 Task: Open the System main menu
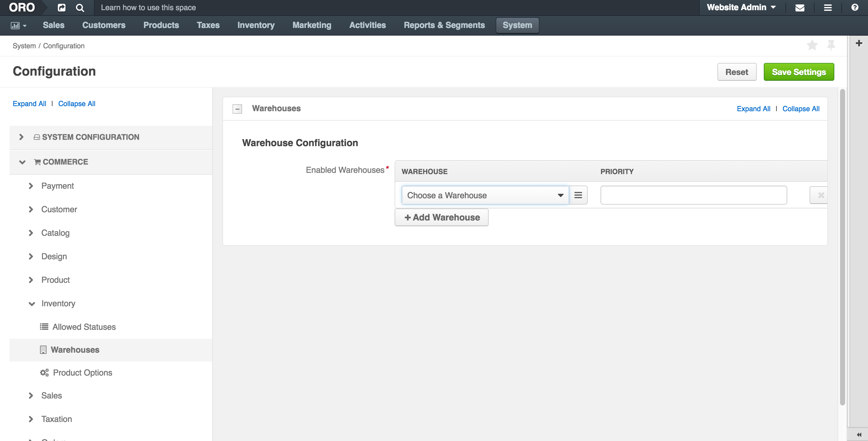517,25
